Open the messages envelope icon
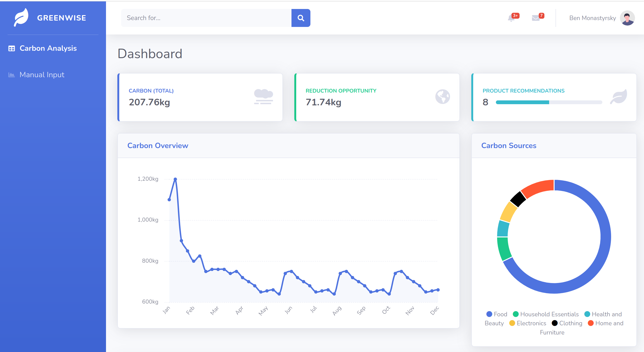644x352 pixels. coord(535,18)
